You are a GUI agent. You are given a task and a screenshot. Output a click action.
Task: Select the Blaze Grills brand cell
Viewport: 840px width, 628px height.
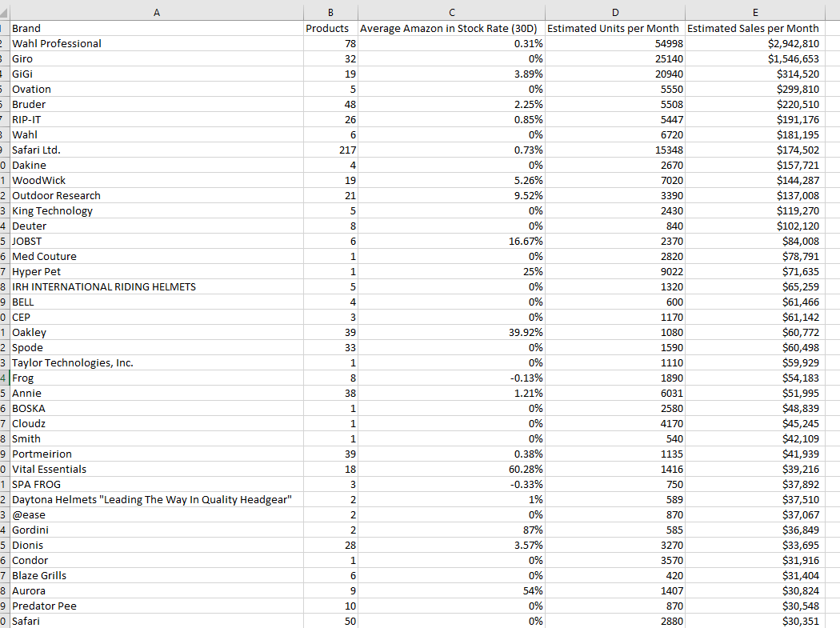[157, 575]
